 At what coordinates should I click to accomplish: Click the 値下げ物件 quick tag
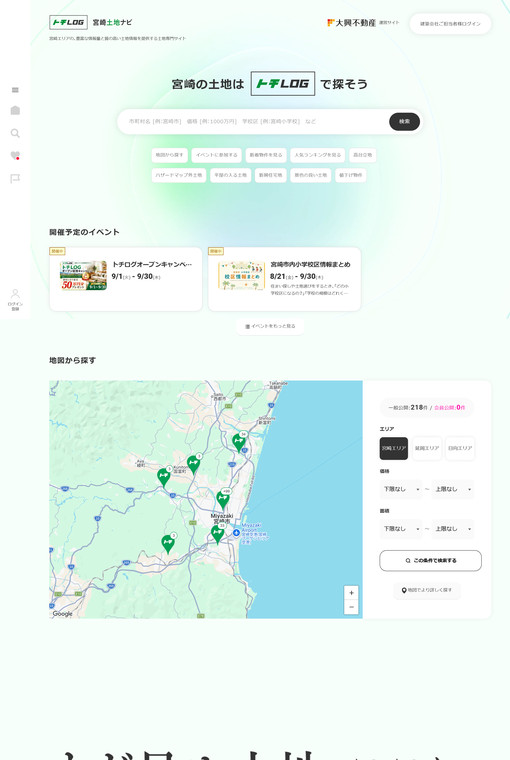(351, 175)
